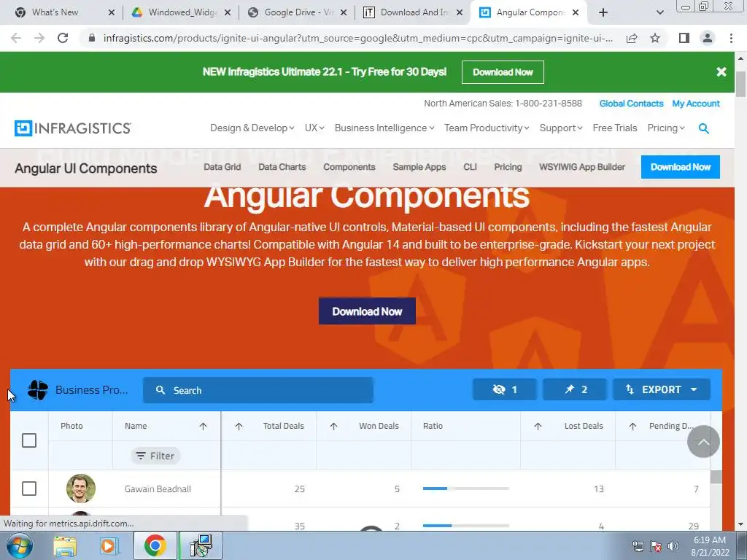Click the site search magnifier icon

click(704, 128)
